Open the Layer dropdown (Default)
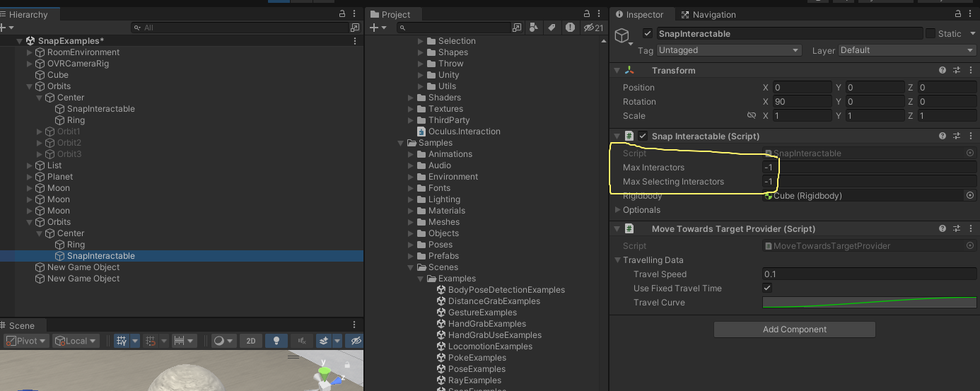Viewport: 980px width, 391px height. [x=907, y=50]
